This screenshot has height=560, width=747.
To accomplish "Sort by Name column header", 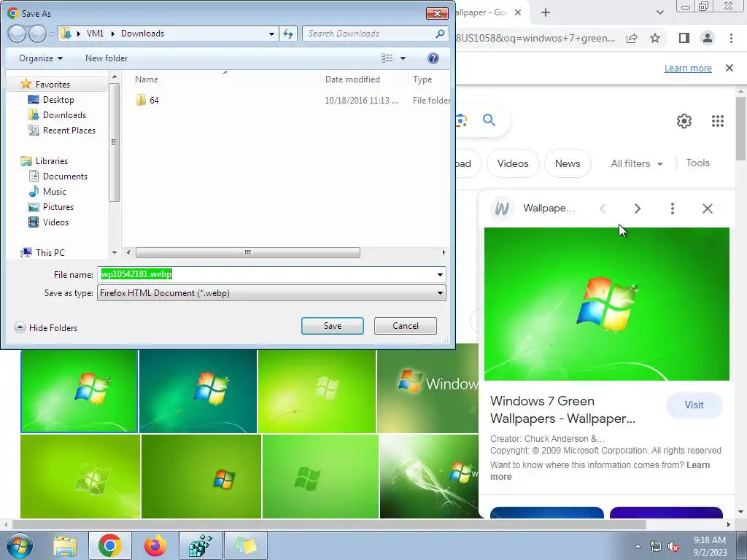I will (x=146, y=79).
